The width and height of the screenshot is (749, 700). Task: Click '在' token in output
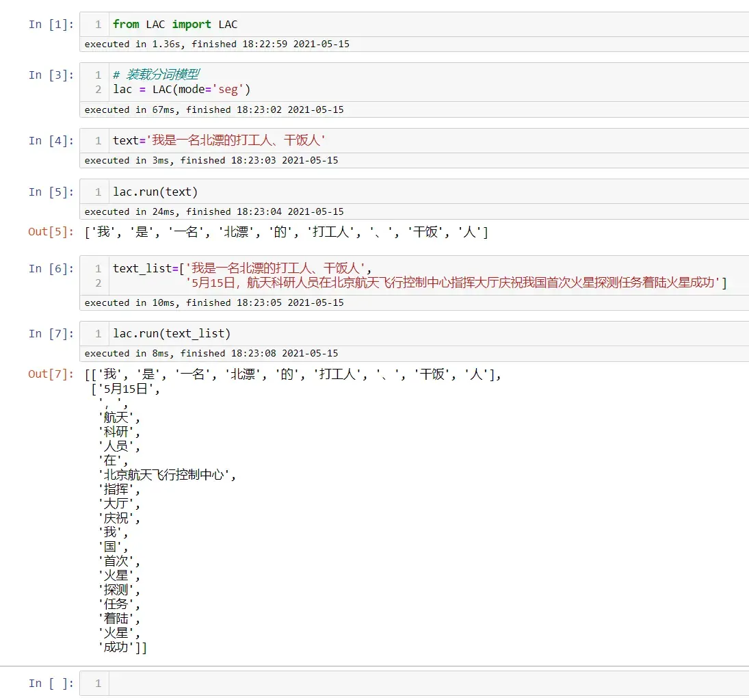tap(110, 461)
